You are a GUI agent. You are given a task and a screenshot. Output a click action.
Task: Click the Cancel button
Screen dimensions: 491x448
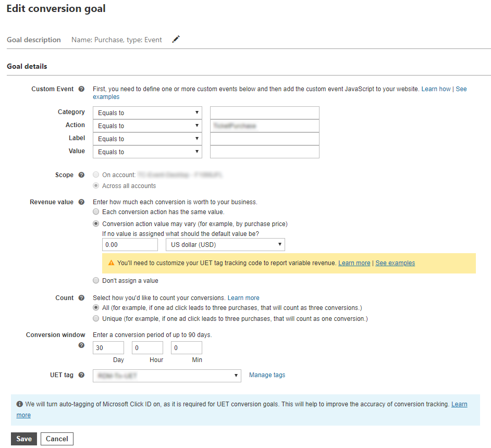pos(57,439)
